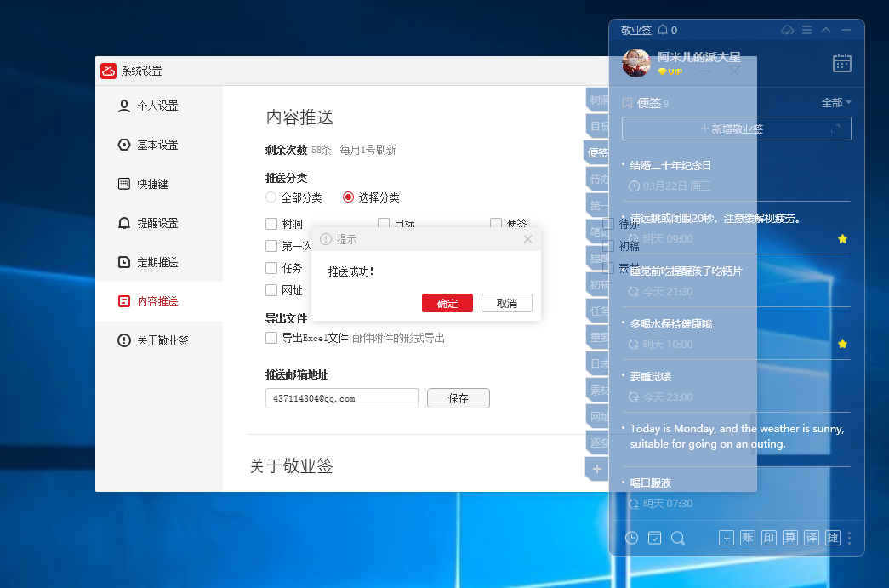Open the hamburger menu in 敬业签 title bar
The width and height of the screenshot is (889, 588).
pos(806,31)
